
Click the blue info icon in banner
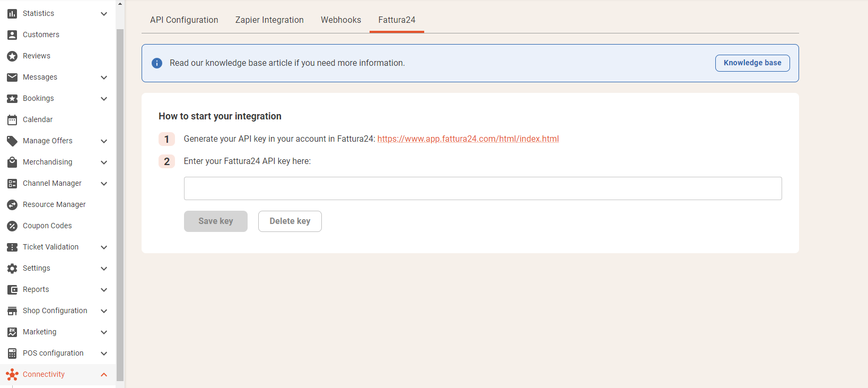[x=157, y=63]
